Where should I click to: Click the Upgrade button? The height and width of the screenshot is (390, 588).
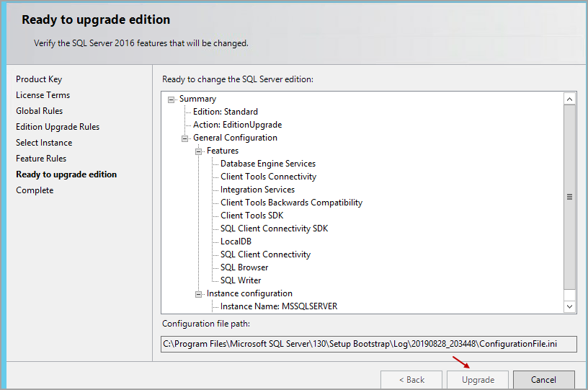click(x=478, y=380)
